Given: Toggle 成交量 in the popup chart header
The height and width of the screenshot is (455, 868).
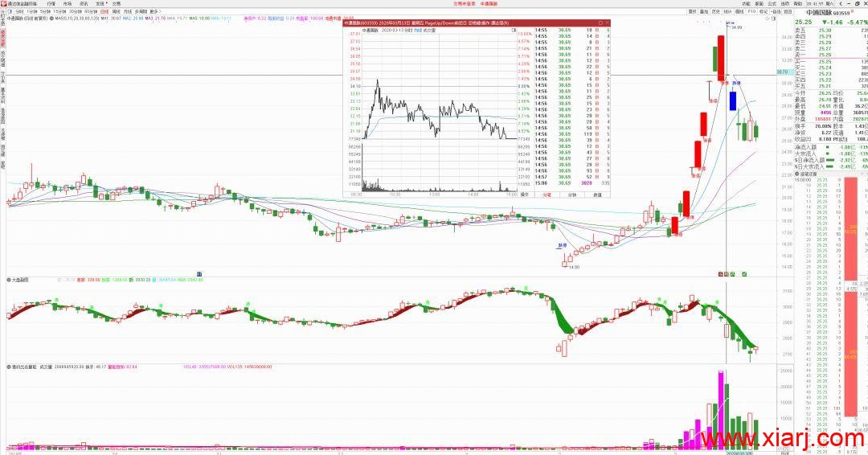Looking at the screenshot, I should 429,31.
